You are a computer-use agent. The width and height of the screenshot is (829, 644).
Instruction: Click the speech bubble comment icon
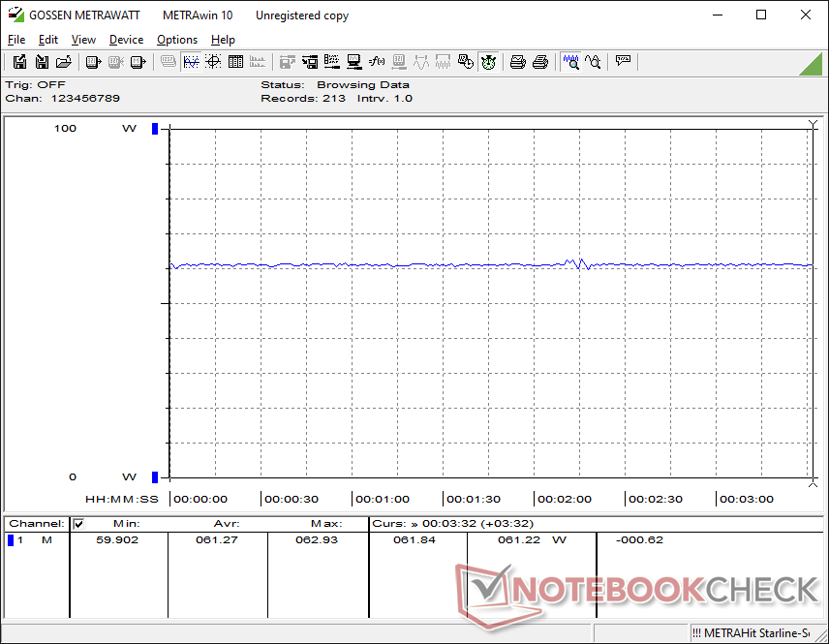[623, 62]
